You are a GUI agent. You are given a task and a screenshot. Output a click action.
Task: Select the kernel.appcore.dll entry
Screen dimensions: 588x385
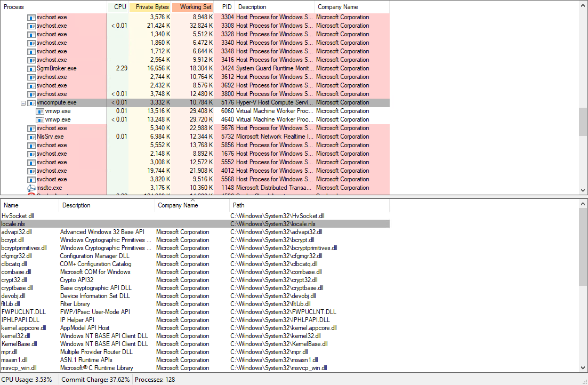pyautogui.click(x=195, y=328)
